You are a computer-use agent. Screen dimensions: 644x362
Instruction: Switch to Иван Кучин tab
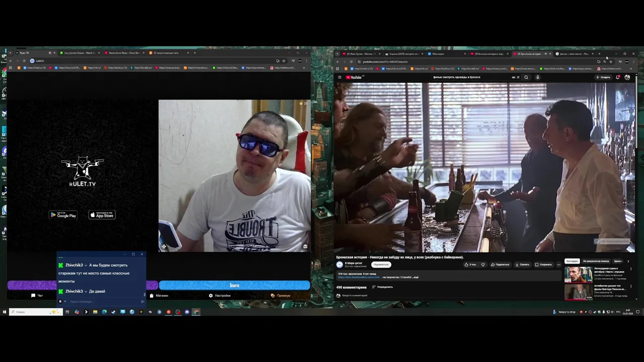(361, 54)
